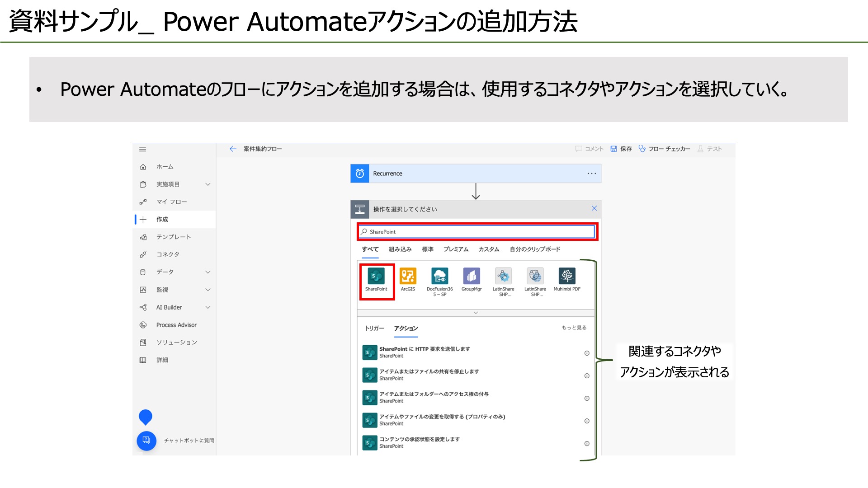Click the ソリューション icon

(143, 343)
